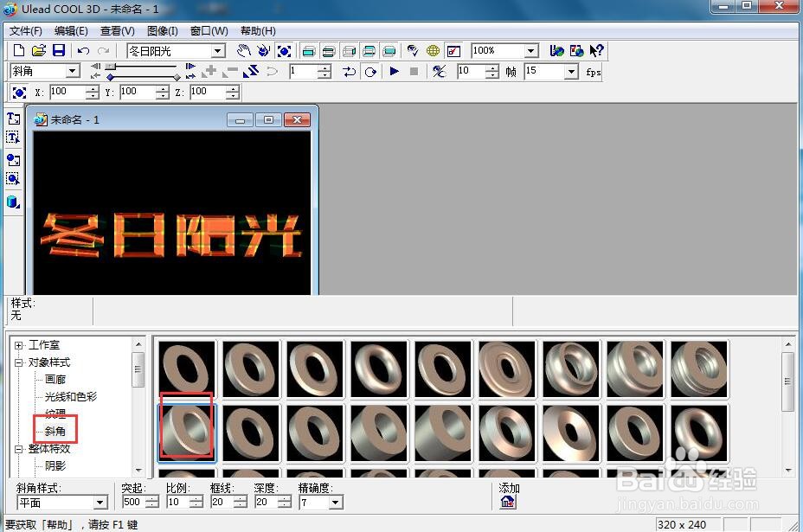Click the resize icon beside X field
The height and width of the screenshot is (532, 803).
coord(19,93)
